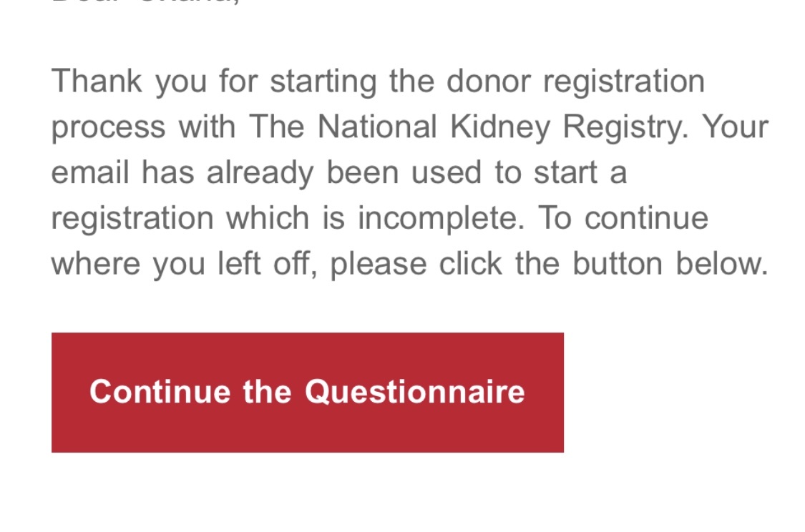Click the Continue the Questionnaire button
The image size is (805, 532).
tap(307, 392)
